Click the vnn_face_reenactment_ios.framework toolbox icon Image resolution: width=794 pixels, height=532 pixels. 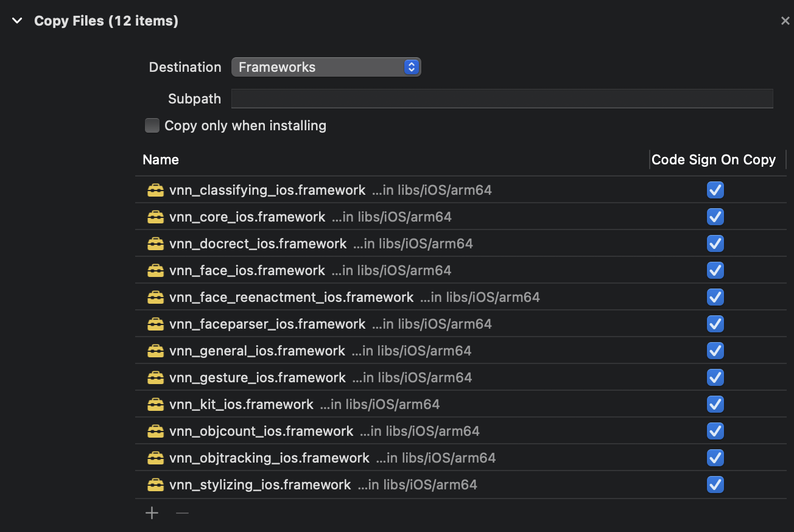click(155, 298)
